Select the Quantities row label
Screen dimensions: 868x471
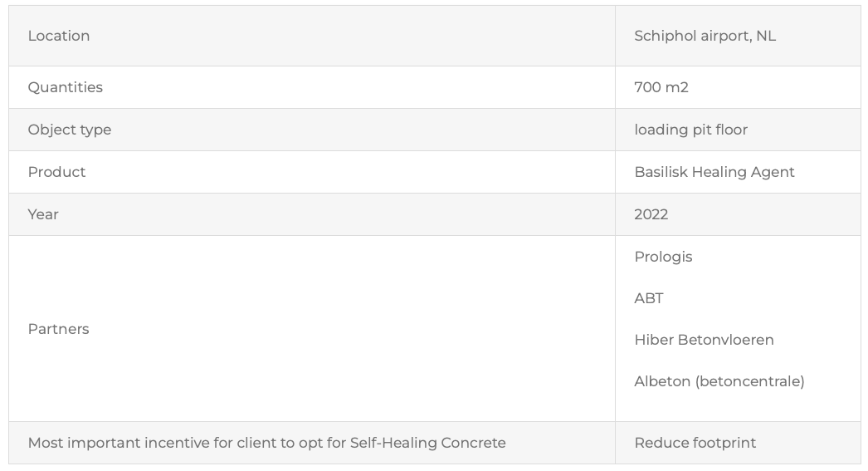[66, 87]
